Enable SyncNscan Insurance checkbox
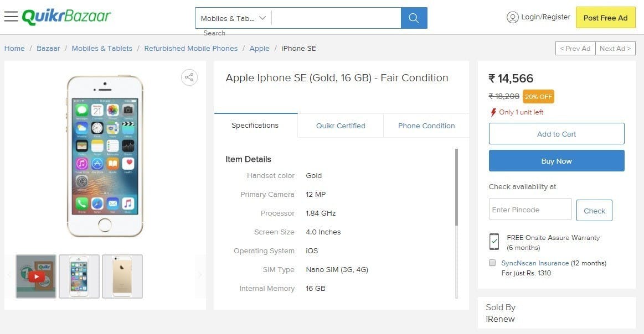This screenshot has height=334, width=644. [492, 263]
